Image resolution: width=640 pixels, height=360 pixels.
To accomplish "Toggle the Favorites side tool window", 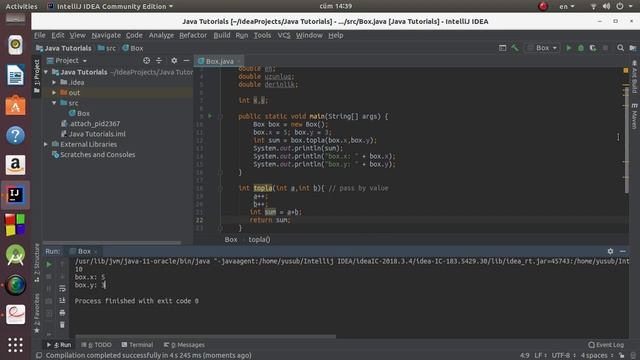I will [37, 313].
